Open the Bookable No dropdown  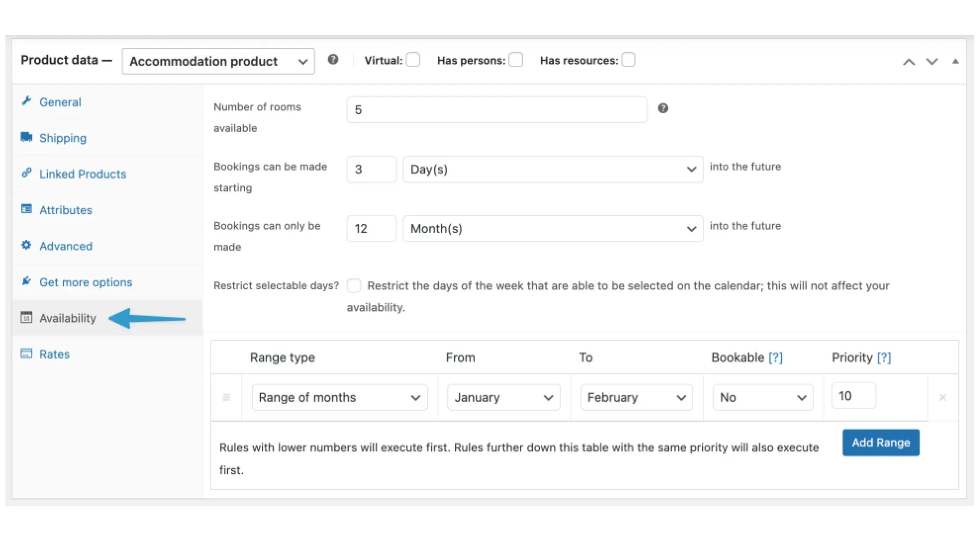763,397
